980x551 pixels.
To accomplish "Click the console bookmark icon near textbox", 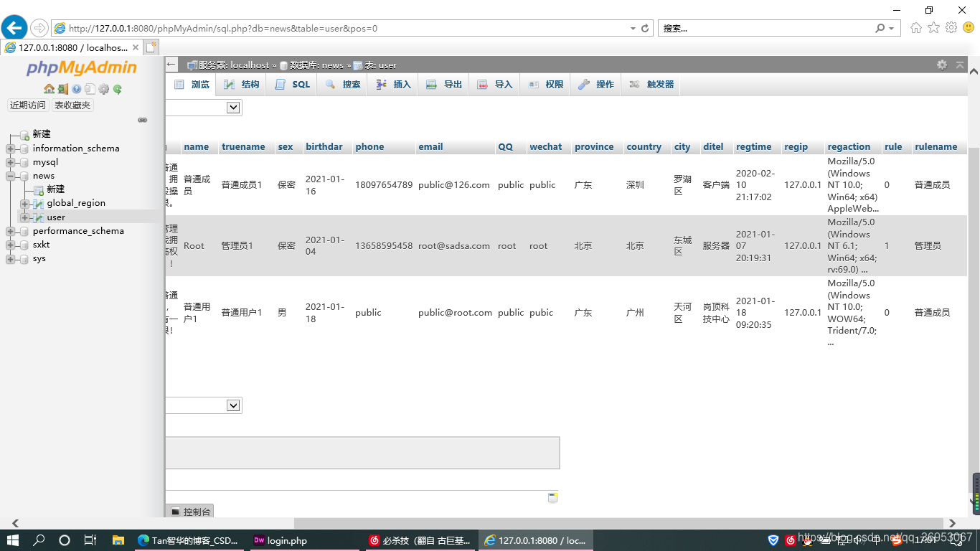I will [552, 497].
